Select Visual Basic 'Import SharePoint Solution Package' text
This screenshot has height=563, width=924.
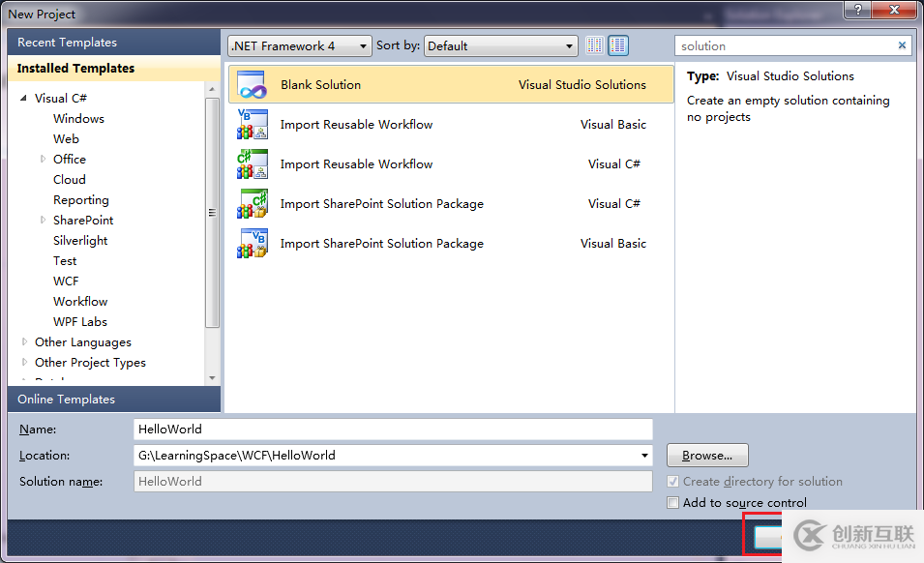[x=382, y=243]
